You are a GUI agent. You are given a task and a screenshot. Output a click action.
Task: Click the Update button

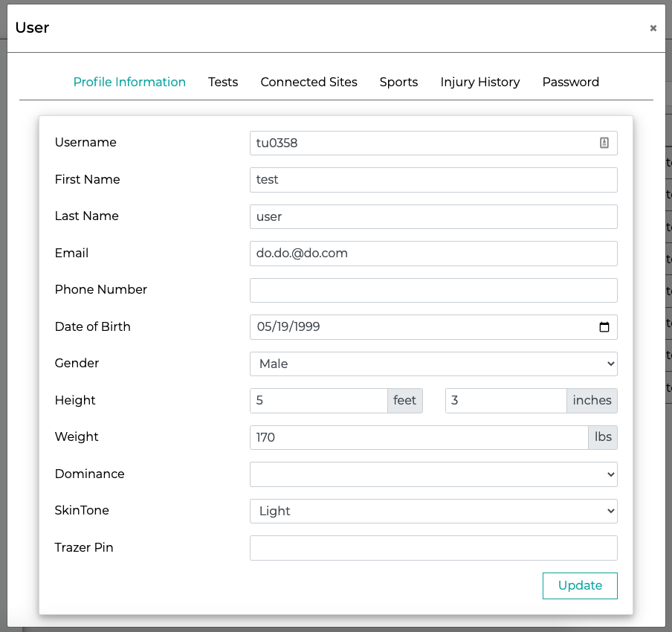(x=580, y=586)
